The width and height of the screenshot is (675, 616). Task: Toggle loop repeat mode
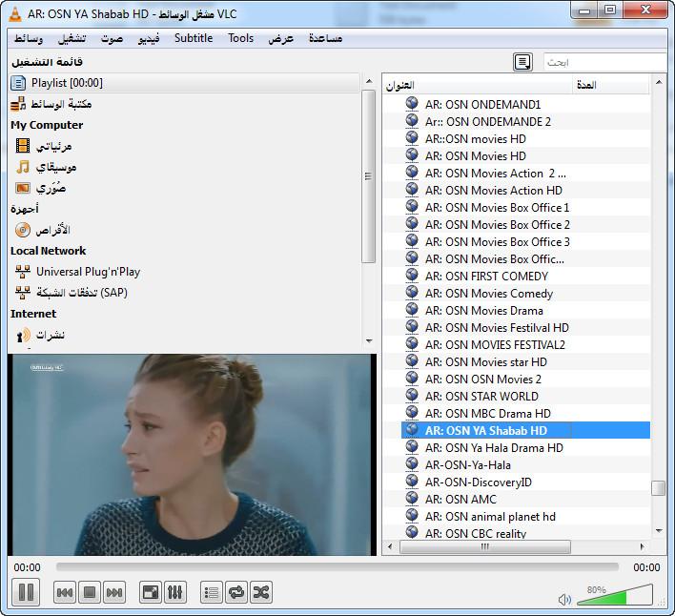pos(235,593)
